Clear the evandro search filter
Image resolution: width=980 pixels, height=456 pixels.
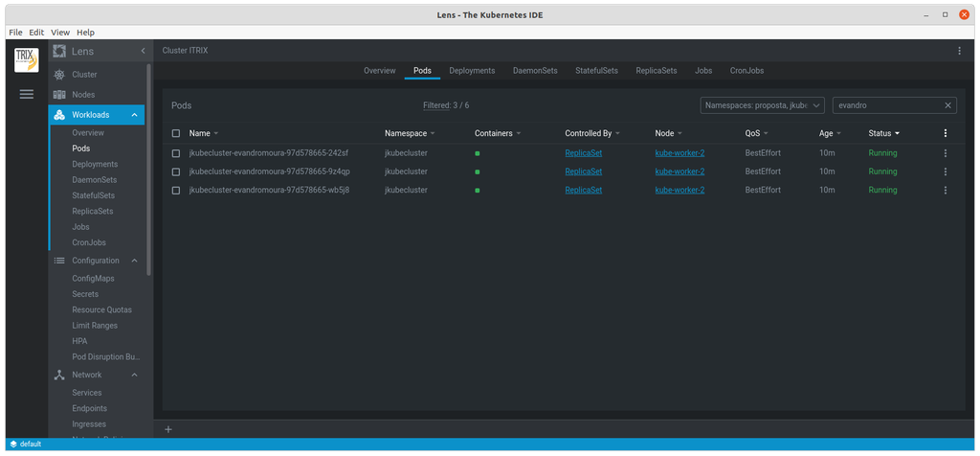947,105
